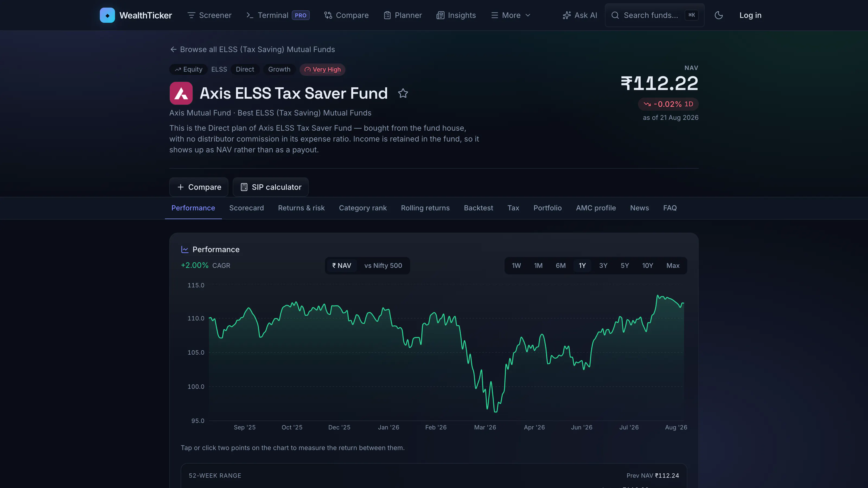Click the Compare button below description

click(199, 187)
